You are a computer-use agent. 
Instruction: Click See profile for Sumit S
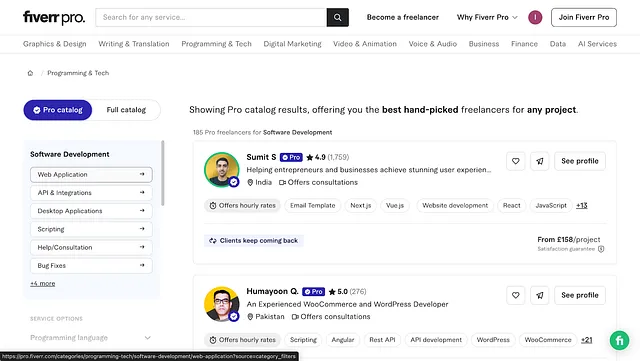coord(580,161)
